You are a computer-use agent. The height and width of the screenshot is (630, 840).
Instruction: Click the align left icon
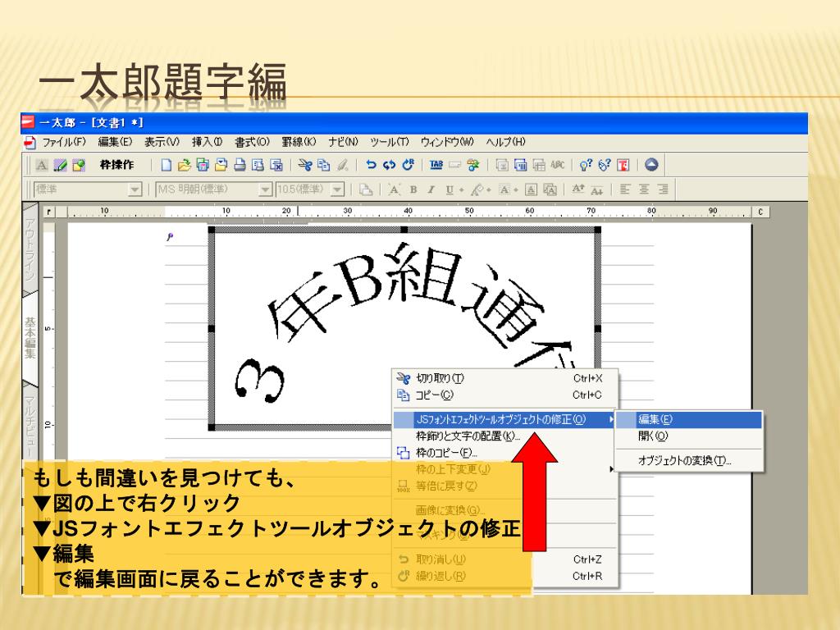click(x=624, y=189)
